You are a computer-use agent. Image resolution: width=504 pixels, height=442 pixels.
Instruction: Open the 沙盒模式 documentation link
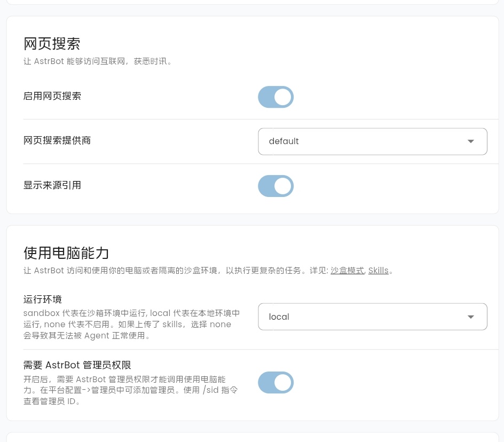coord(348,271)
